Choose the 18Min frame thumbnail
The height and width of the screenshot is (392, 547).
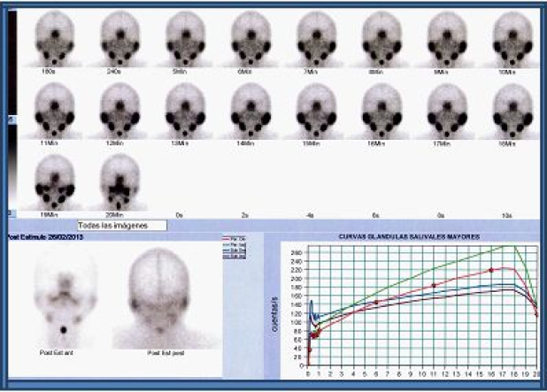(x=512, y=112)
